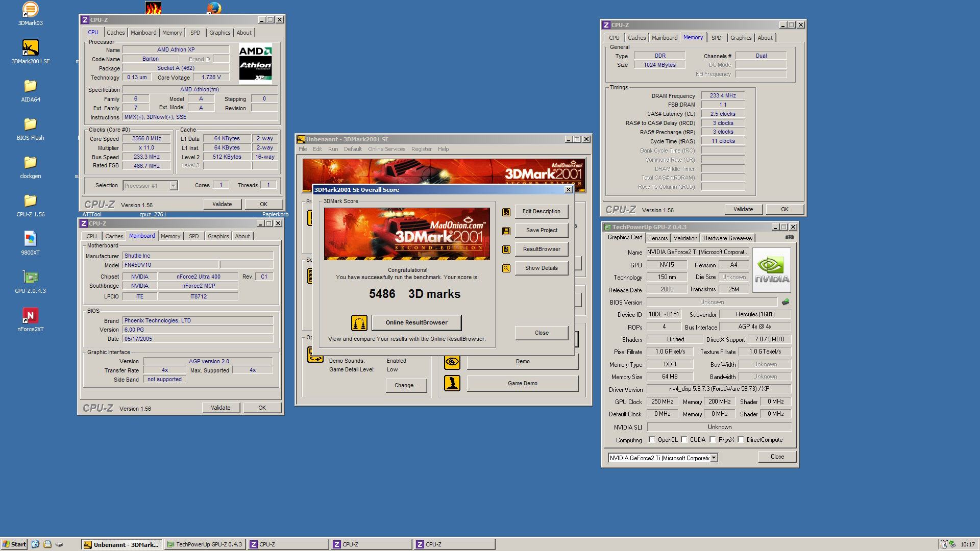Close the score dialog with Close button

point(542,333)
